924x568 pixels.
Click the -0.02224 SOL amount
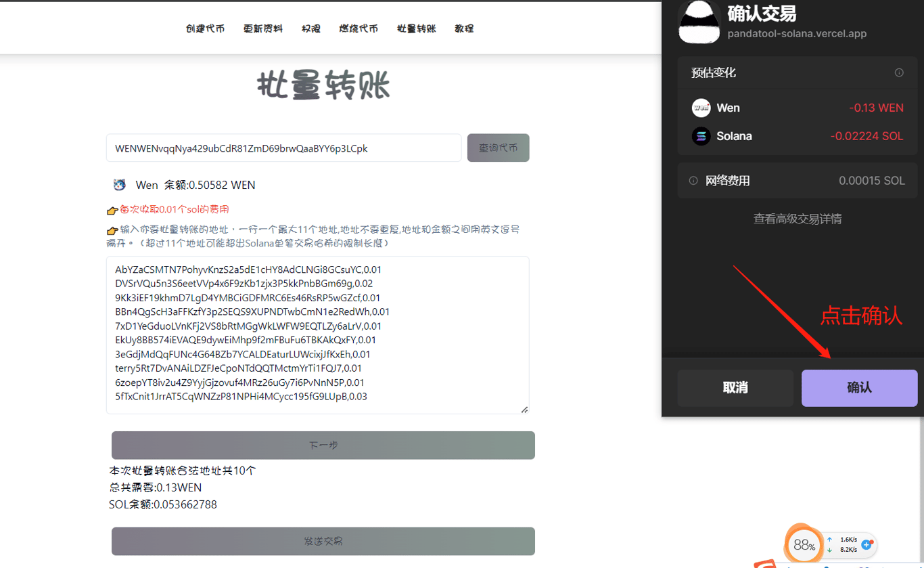coord(867,136)
